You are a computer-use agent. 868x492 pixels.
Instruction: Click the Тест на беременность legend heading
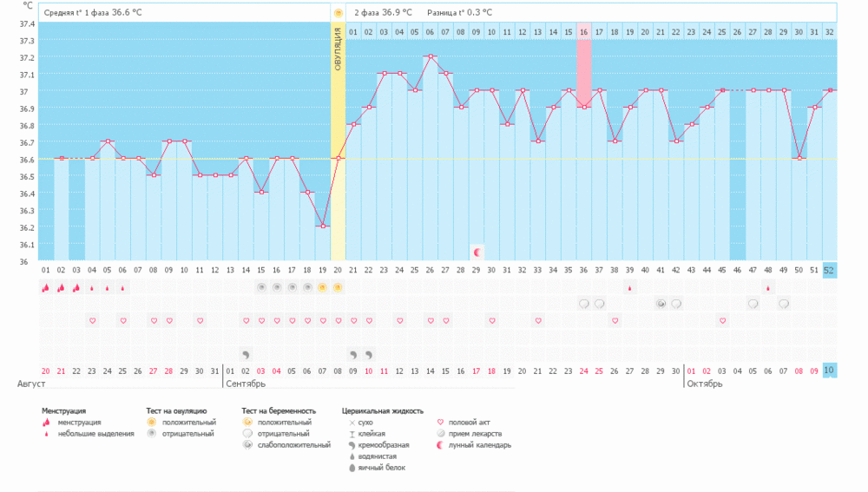278,410
